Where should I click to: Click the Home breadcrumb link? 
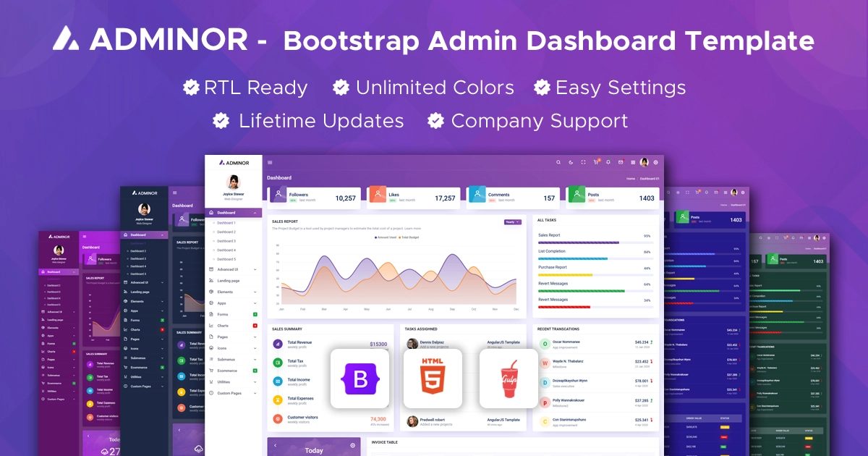(x=631, y=178)
